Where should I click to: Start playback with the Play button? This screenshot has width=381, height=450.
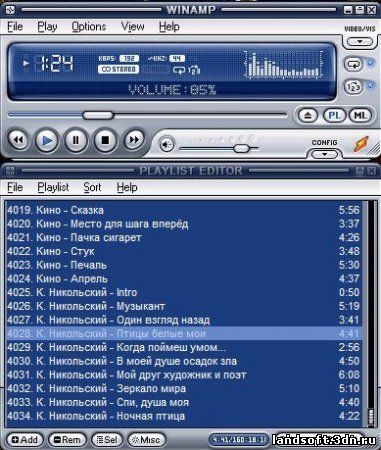47,141
